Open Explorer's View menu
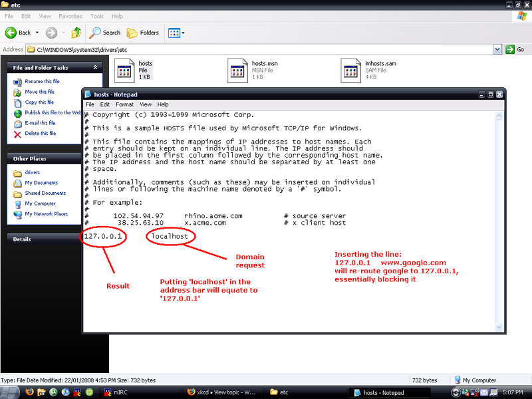Viewport: 532px width, 399px height. coord(45,16)
